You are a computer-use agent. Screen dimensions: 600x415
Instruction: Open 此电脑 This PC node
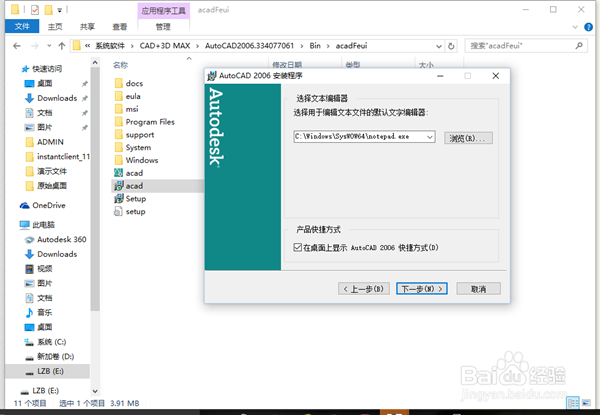[37, 225]
